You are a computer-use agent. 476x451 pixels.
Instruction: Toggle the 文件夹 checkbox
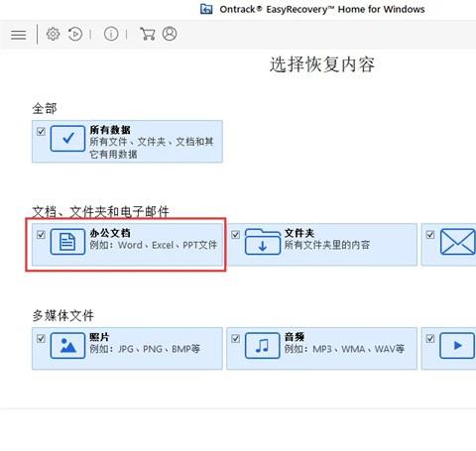click(x=235, y=235)
